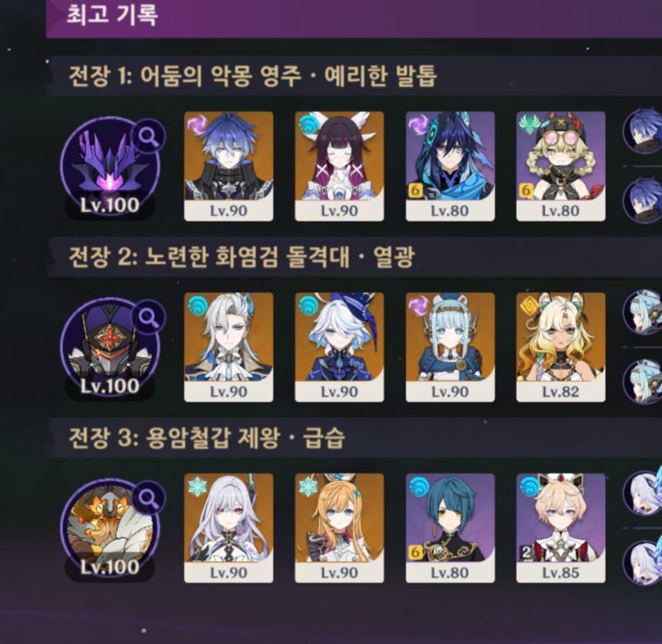Screen dimensions: 662x644
Task: Click the masked swordsman boss portrait
Action: pos(110,348)
